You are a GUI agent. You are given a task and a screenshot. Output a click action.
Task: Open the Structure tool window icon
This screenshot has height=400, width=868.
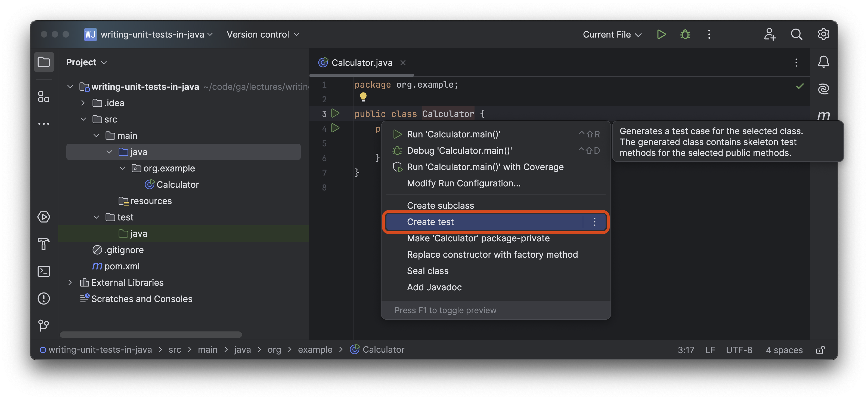tap(44, 97)
